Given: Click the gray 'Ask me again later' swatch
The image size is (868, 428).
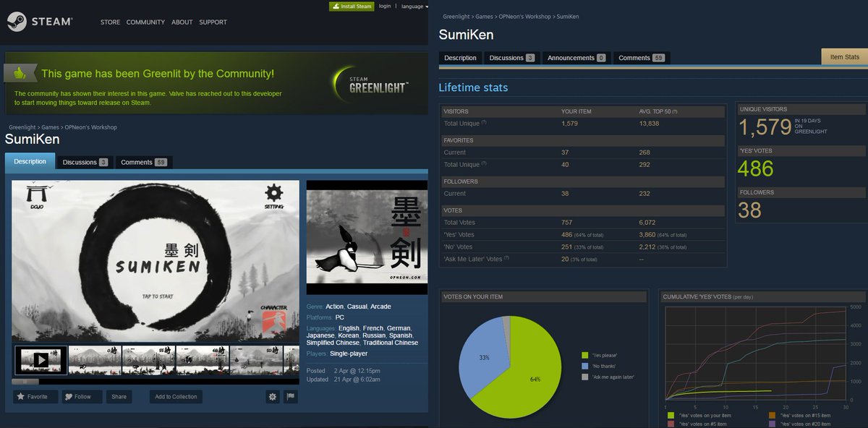Looking at the screenshot, I should [x=584, y=377].
